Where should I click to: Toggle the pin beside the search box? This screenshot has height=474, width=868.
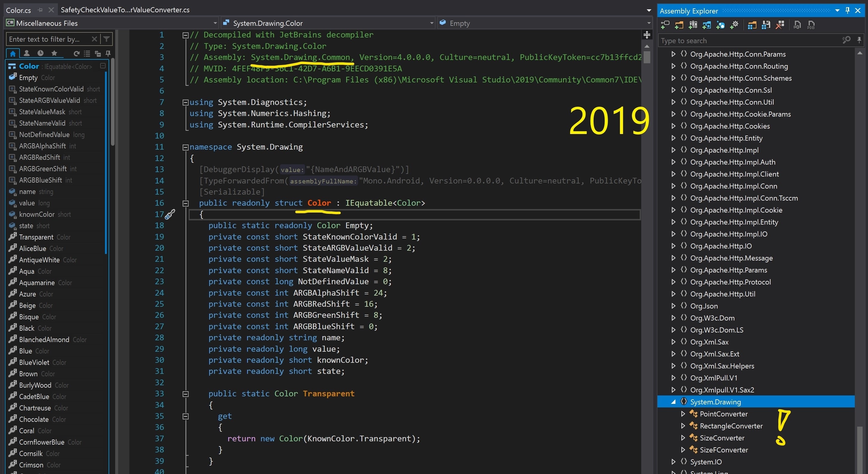[860, 40]
